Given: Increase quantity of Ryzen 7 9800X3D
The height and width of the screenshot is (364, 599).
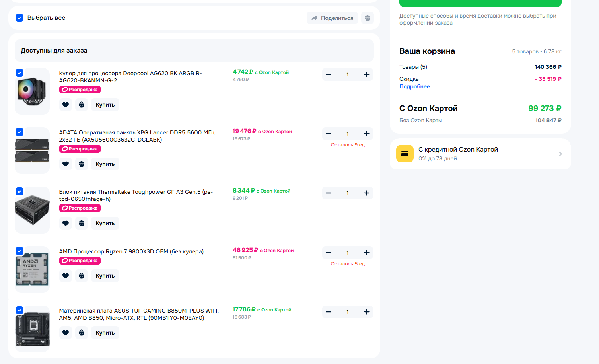Looking at the screenshot, I should click(x=367, y=253).
